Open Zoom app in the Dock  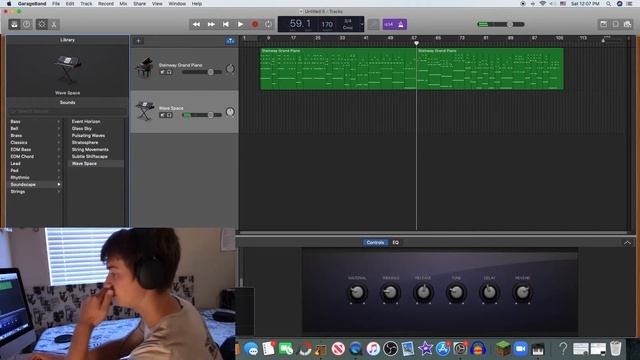(x=520, y=349)
